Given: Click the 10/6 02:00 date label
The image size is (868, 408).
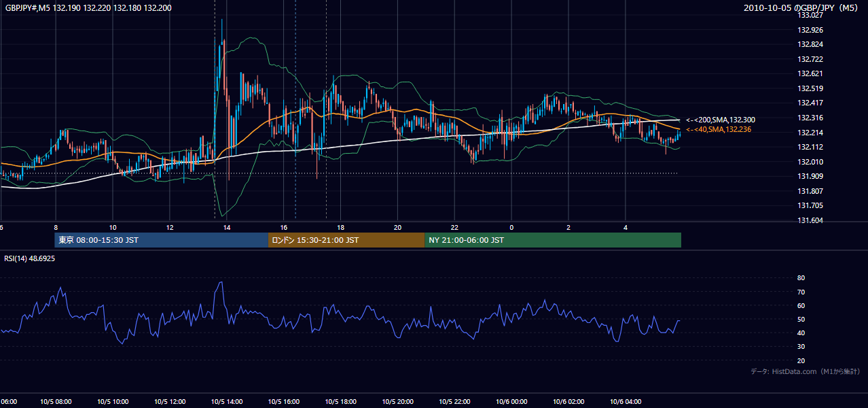Looking at the screenshot, I should point(568,402).
